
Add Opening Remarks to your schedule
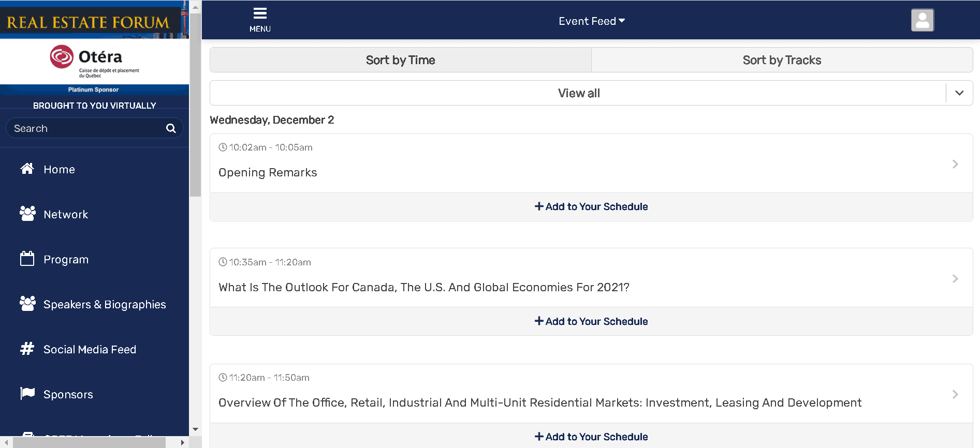point(591,206)
